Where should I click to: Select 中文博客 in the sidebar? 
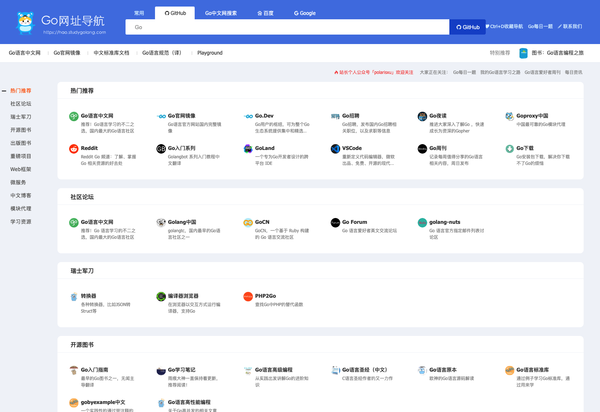click(x=21, y=195)
